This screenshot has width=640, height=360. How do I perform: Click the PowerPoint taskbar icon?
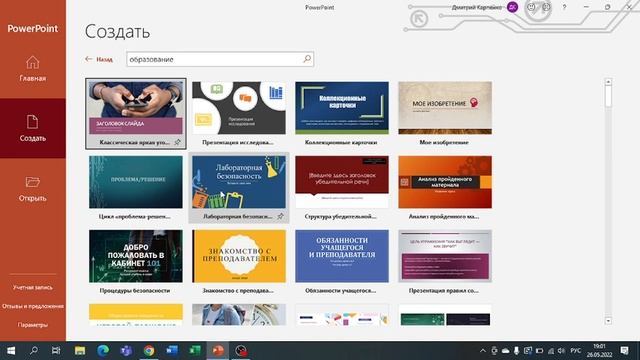pyautogui.click(x=218, y=351)
